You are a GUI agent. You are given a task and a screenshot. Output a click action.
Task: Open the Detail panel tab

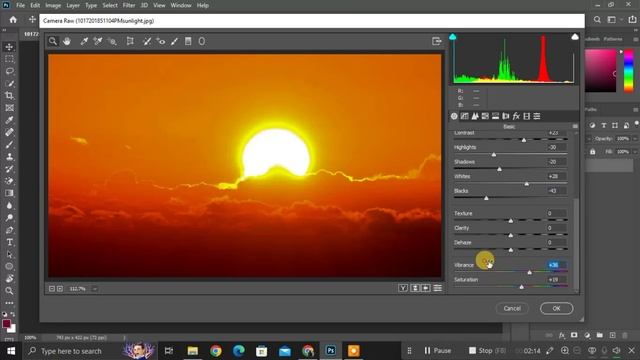(475, 116)
